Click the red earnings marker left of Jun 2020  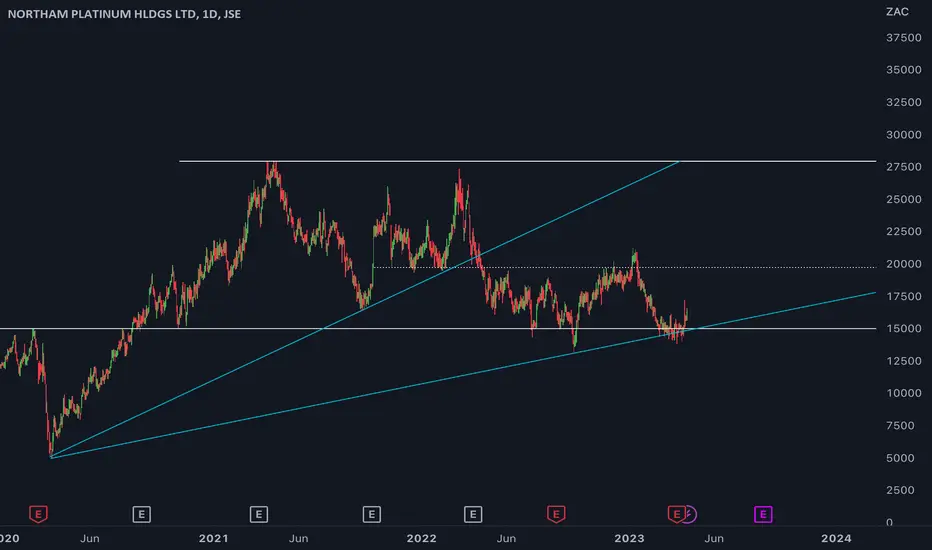38,514
